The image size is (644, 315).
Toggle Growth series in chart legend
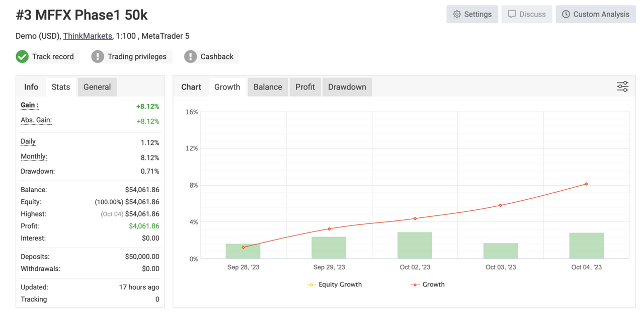[428, 284]
